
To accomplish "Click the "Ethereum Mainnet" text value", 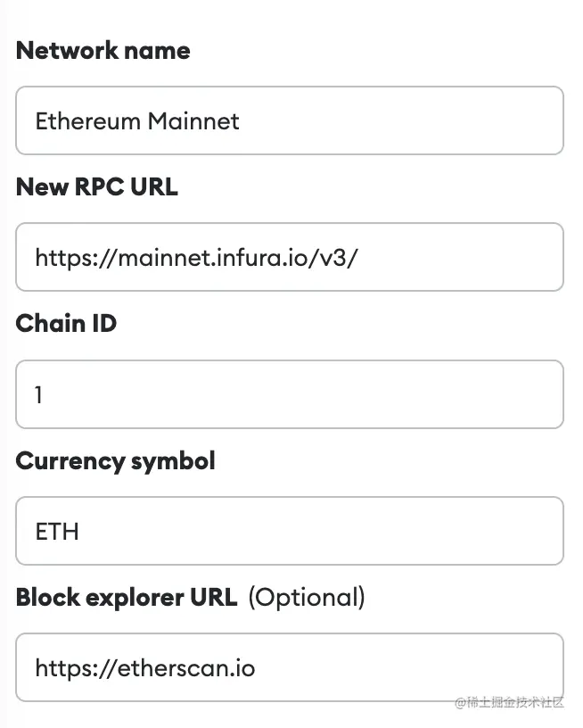I will tap(136, 121).
